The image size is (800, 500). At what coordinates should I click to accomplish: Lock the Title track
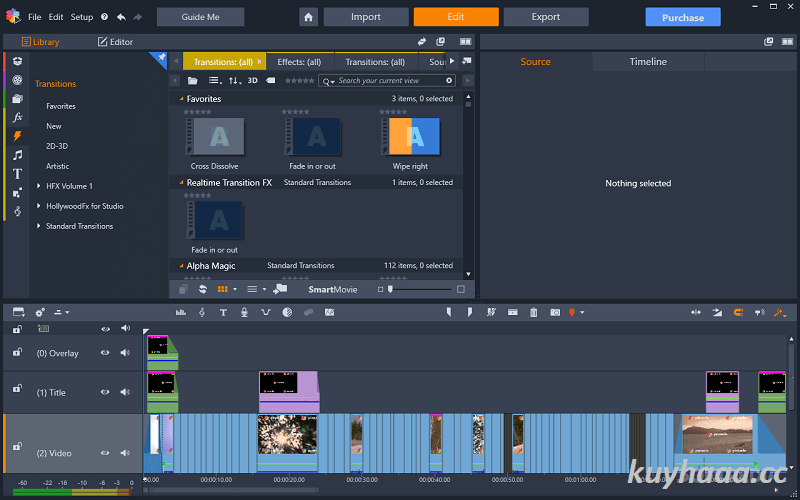(17, 389)
